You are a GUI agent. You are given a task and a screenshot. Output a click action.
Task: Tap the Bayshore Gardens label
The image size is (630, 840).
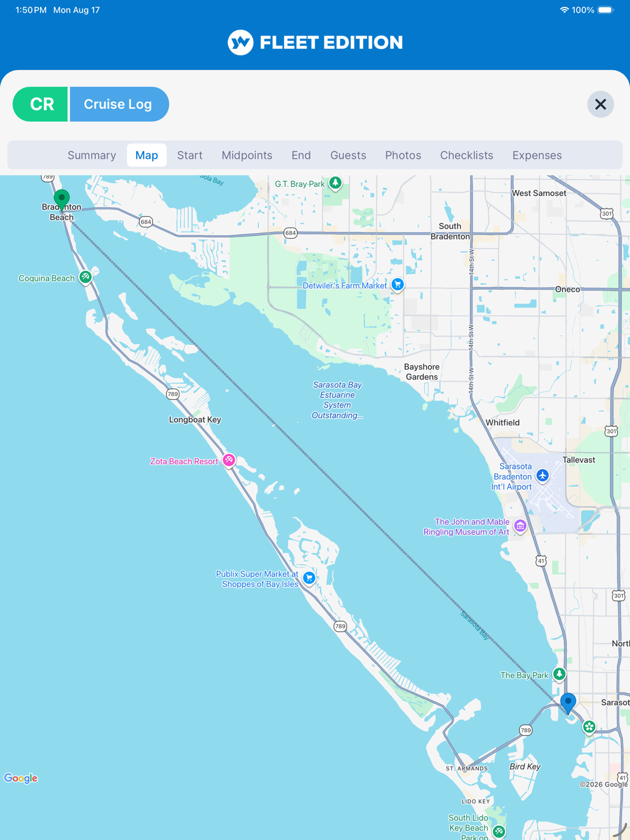422,372
